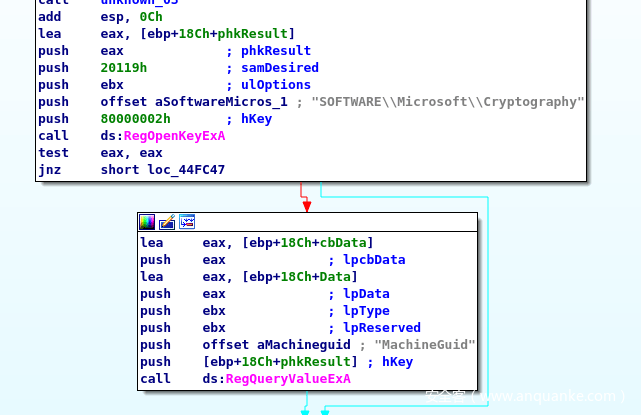Viewport: 641px width, 415px height.
Task: Click [ebp+18Ch+phkResult] in the bottom block push
Action: click(x=280, y=362)
